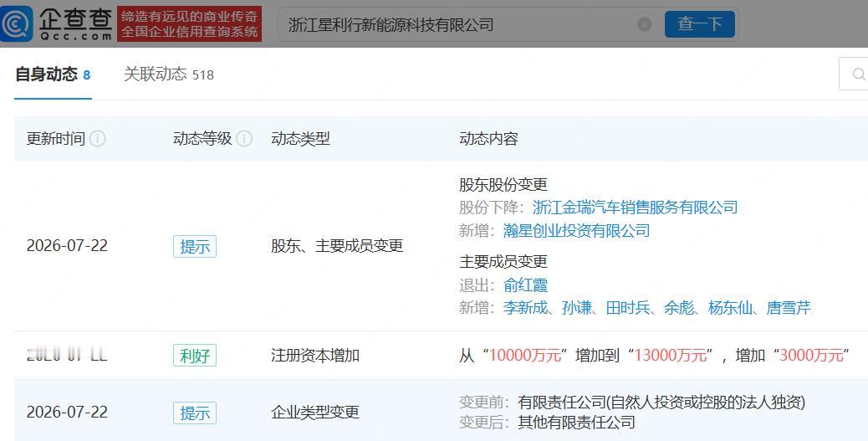This screenshot has height=441, width=868.
Task: Click the magnifier icon in the right search field
Action: [x=859, y=74]
